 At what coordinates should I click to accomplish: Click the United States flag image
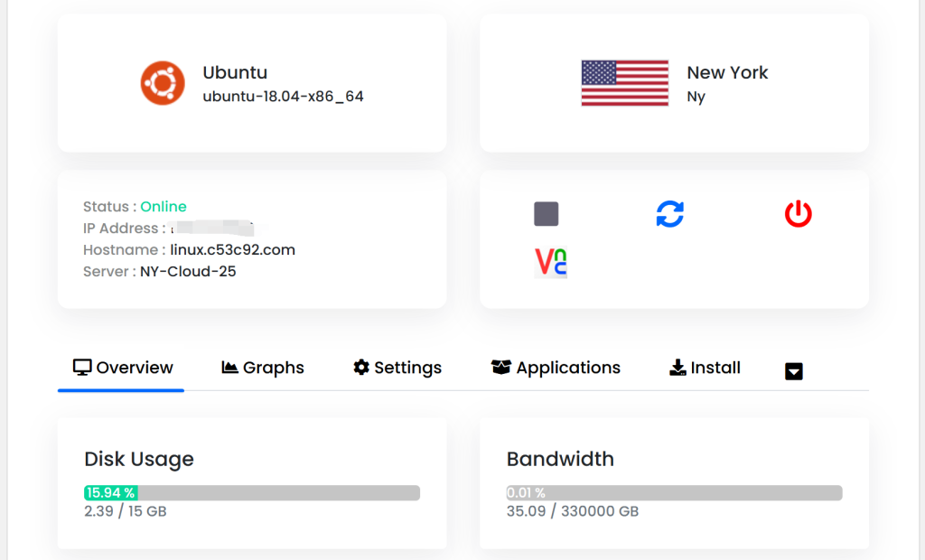point(624,83)
